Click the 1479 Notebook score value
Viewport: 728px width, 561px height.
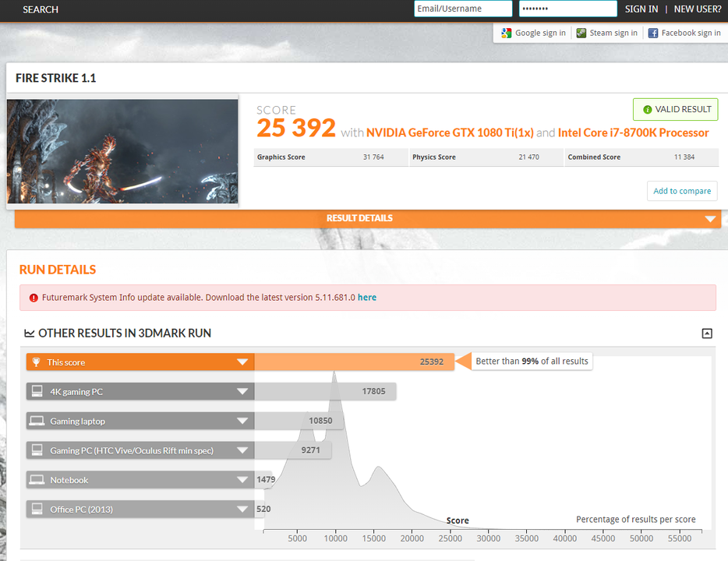tap(266, 479)
